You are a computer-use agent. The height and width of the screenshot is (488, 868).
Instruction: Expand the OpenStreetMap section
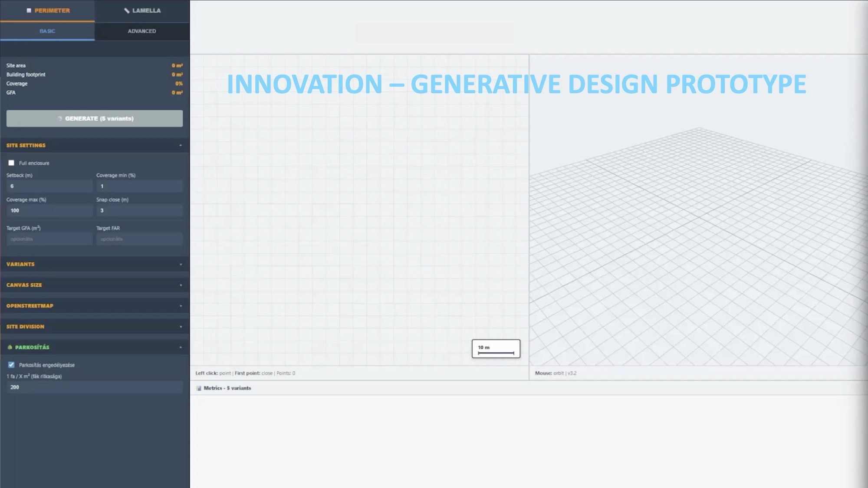[x=181, y=306]
